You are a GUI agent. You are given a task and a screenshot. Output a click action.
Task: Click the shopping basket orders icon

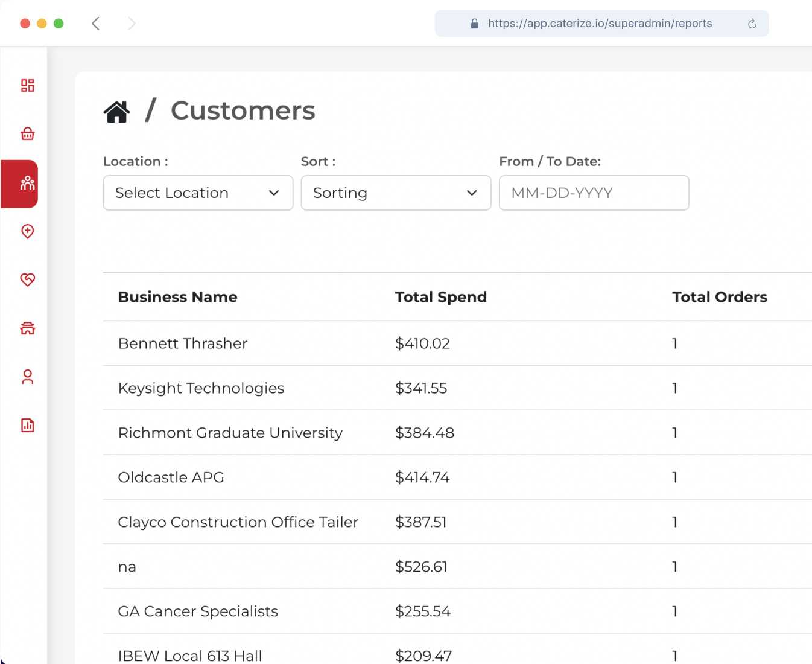coord(27,134)
